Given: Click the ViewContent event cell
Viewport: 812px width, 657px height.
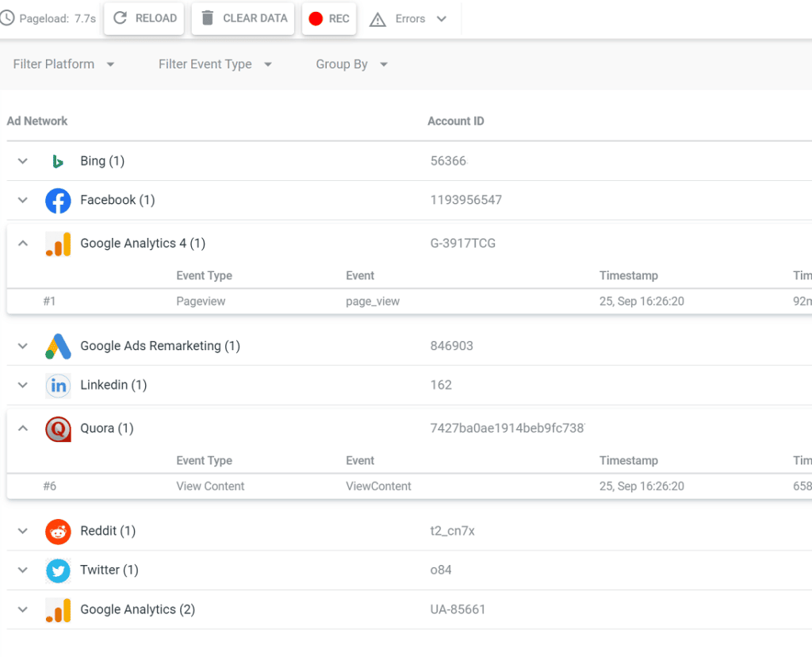Looking at the screenshot, I should click(378, 486).
